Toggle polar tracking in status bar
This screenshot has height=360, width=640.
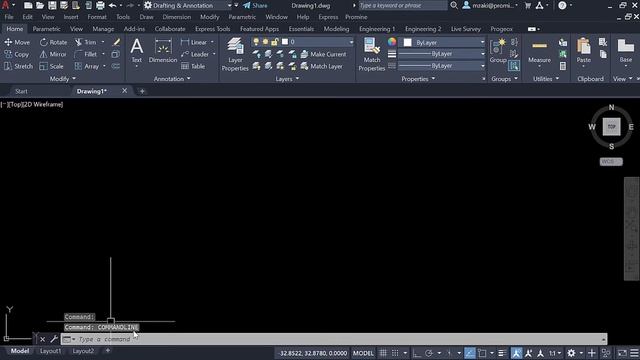(429, 353)
